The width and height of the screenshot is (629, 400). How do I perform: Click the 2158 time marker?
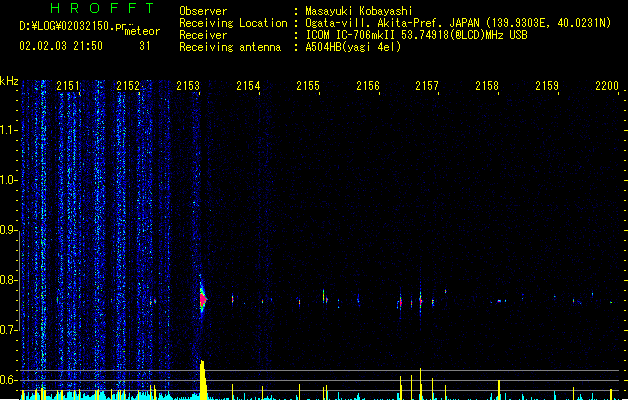(487, 86)
